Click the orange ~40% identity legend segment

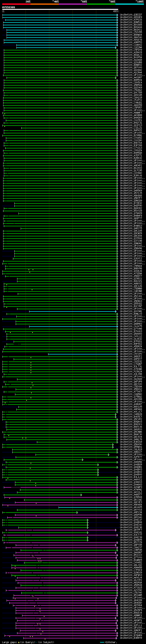tap(45, 4)
